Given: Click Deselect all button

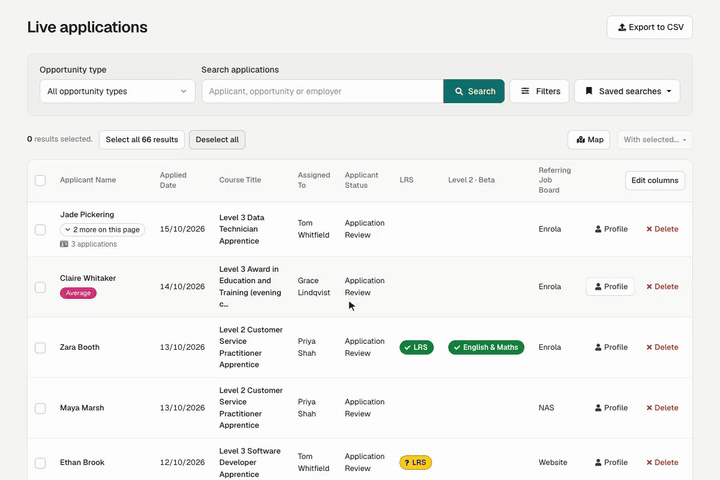Looking at the screenshot, I should (217, 140).
